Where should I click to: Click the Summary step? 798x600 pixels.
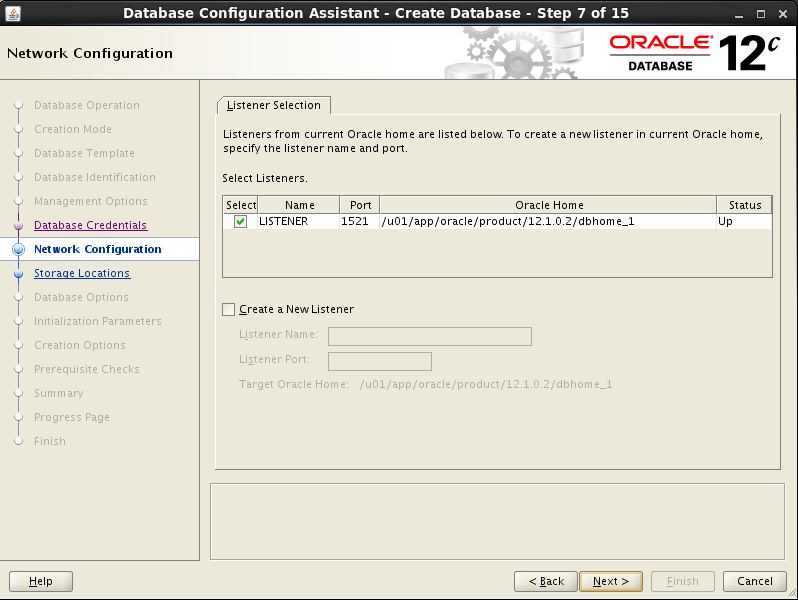pos(59,393)
